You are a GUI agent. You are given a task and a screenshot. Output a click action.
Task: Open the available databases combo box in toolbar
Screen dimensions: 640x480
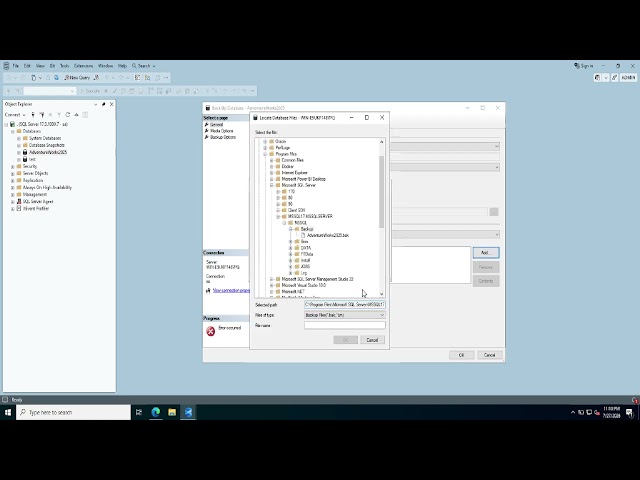[x=49, y=91]
